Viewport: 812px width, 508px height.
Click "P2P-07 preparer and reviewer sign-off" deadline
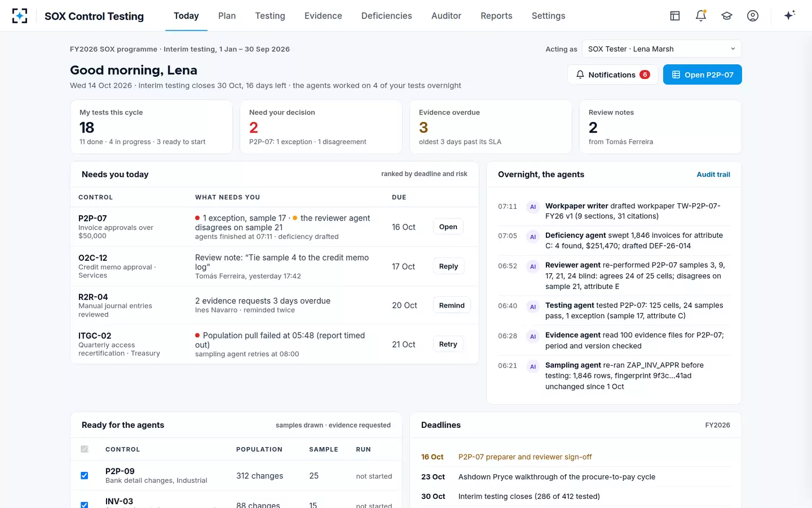pyautogui.click(x=525, y=457)
